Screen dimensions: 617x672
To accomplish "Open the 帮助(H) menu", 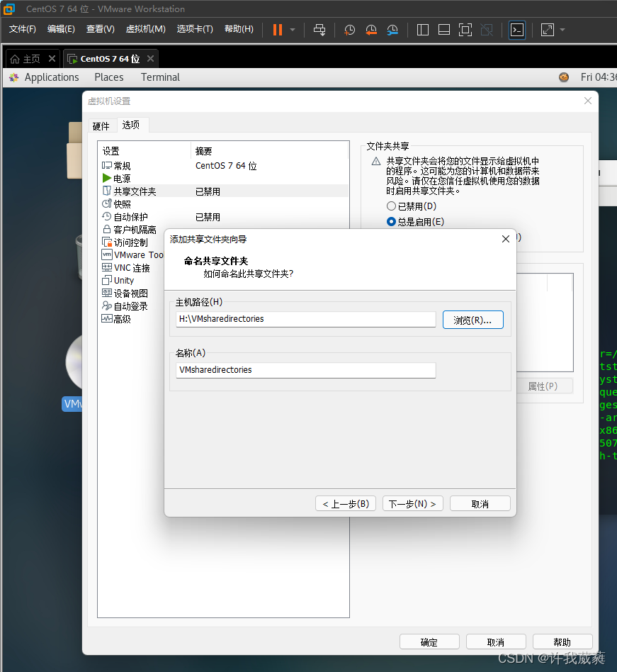I will coord(239,29).
